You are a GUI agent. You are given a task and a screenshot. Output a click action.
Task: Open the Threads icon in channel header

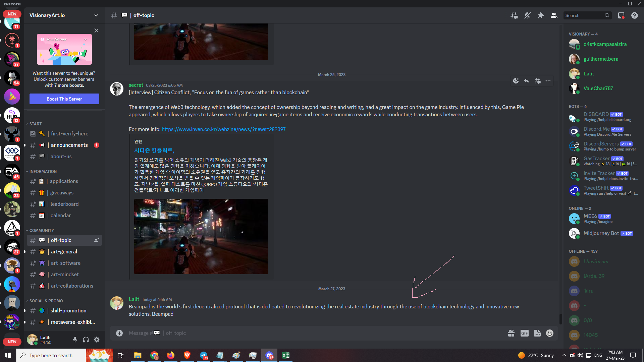tap(514, 15)
